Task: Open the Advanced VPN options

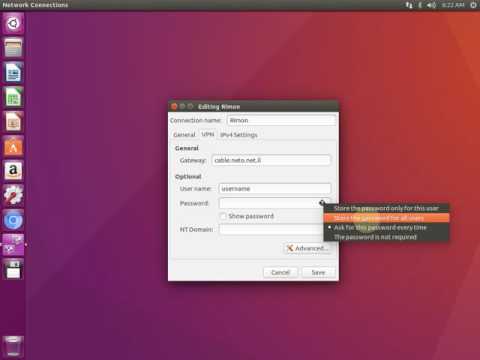Action: click(x=307, y=248)
